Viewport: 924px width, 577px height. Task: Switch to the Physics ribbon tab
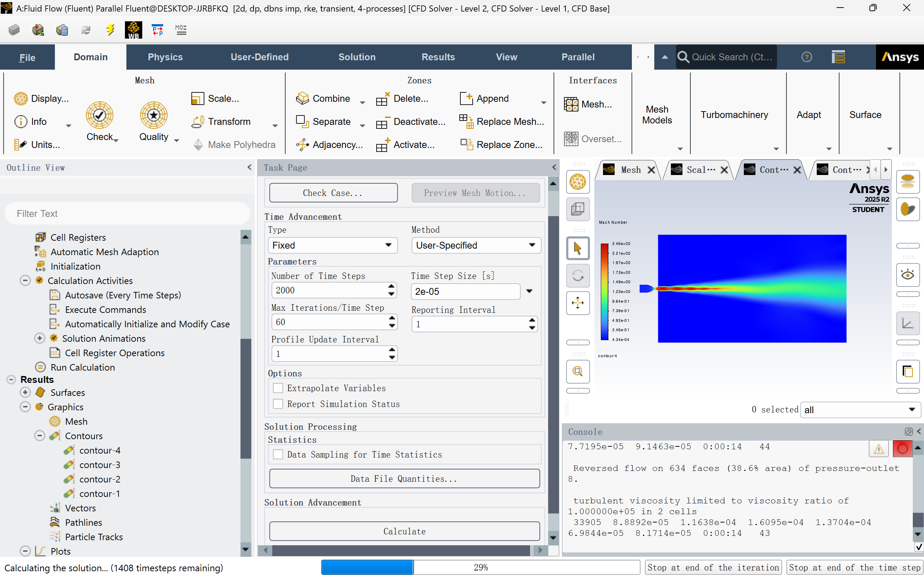click(165, 57)
